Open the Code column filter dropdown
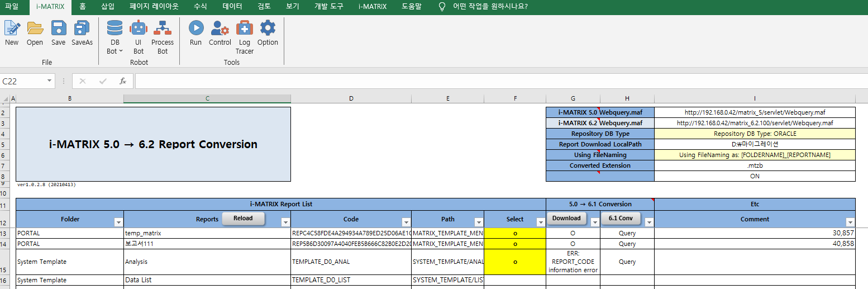868x289 pixels. click(x=406, y=222)
